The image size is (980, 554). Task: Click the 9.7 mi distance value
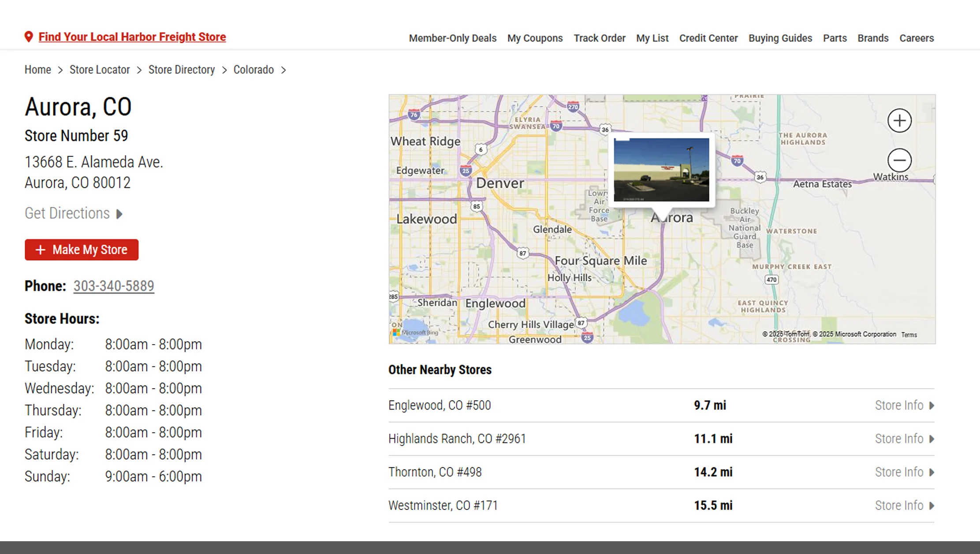(710, 405)
